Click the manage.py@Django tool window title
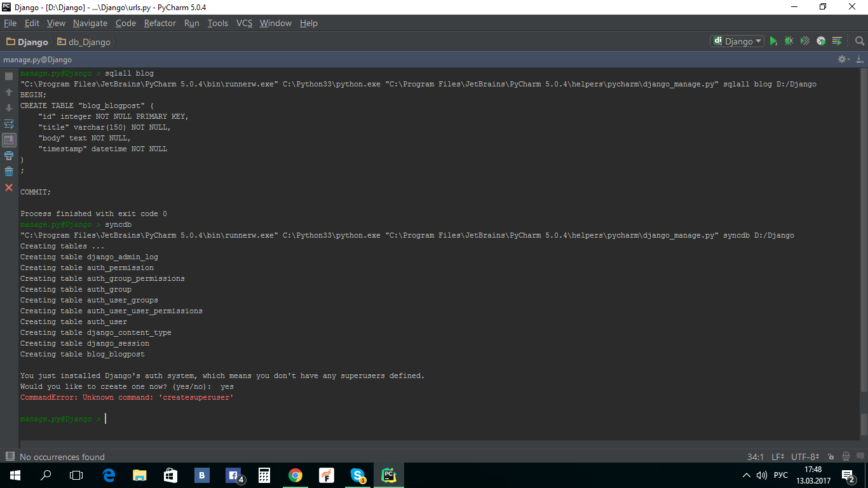Screen dimensions: 868x488 point(37,59)
